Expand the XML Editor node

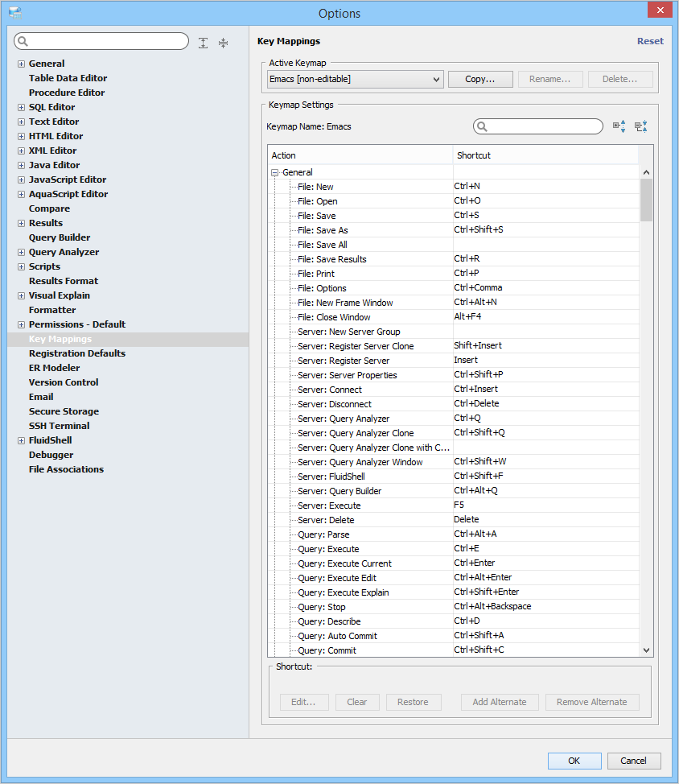pos(21,151)
